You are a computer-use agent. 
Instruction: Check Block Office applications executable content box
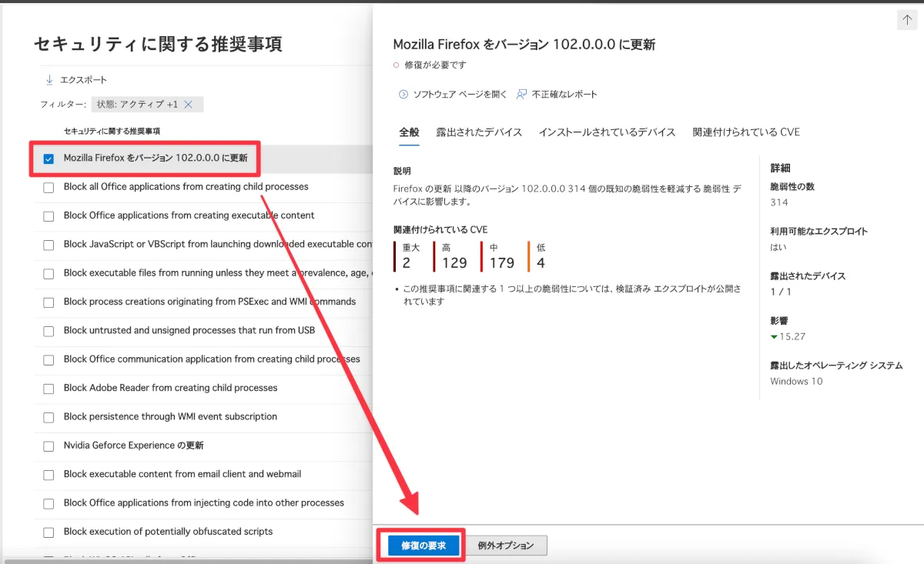tap(49, 216)
